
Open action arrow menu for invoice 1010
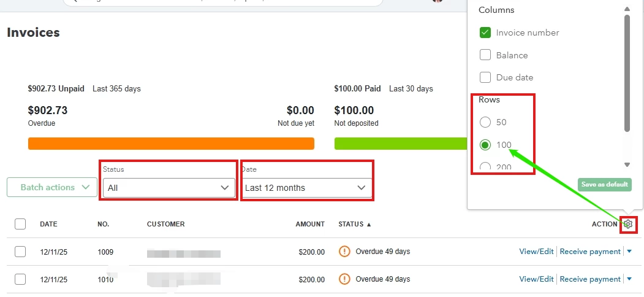(x=629, y=279)
